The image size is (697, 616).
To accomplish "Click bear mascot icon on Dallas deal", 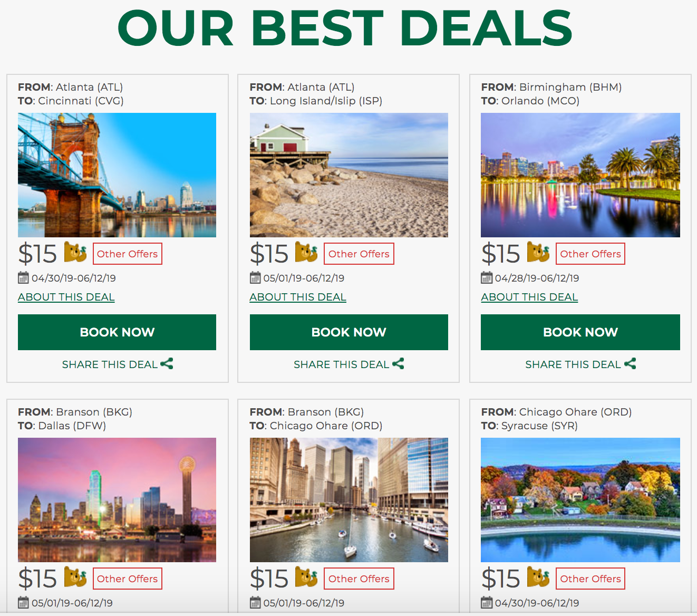I will 75,577.
